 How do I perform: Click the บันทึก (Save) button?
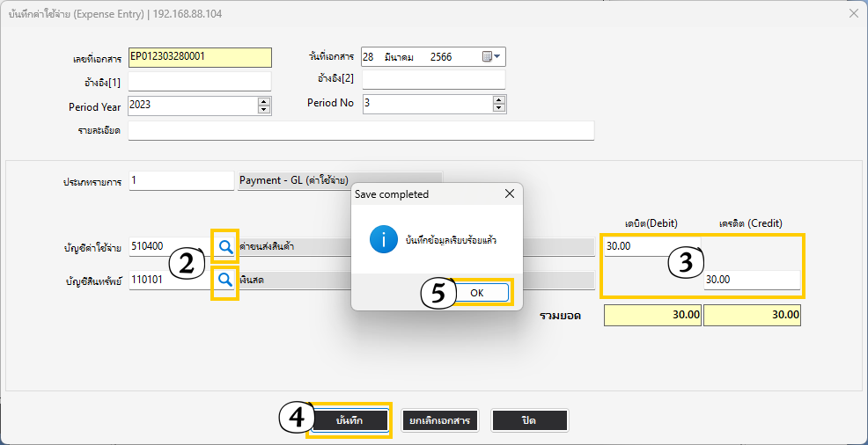[x=349, y=420]
